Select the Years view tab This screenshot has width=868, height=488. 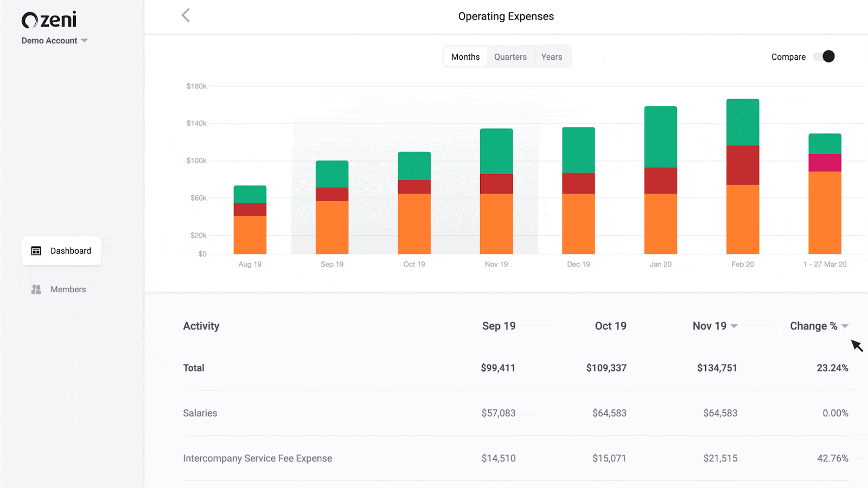pyautogui.click(x=551, y=56)
